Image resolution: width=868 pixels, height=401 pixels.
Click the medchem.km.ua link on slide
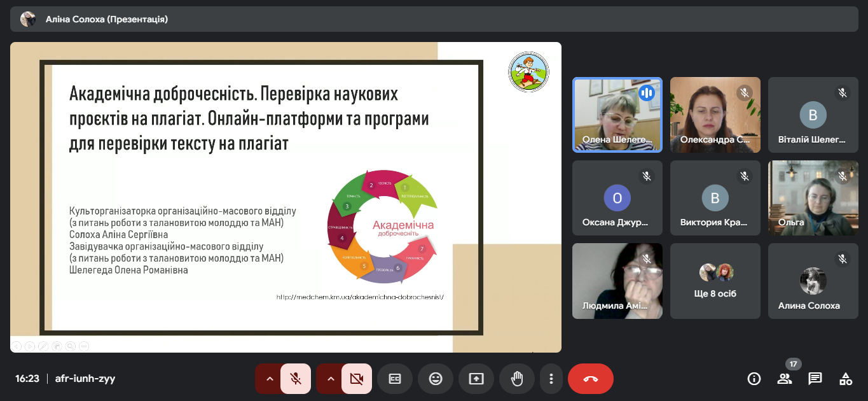click(360, 297)
